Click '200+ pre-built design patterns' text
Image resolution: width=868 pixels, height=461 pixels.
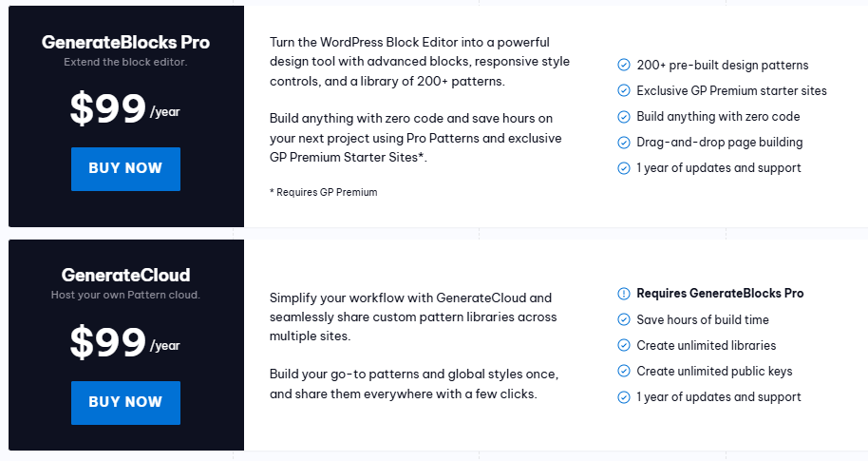[723, 65]
